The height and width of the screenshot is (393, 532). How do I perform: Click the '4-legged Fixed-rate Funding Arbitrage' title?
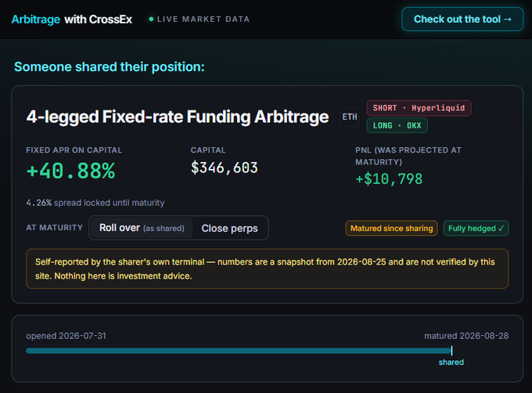pyautogui.click(x=178, y=117)
